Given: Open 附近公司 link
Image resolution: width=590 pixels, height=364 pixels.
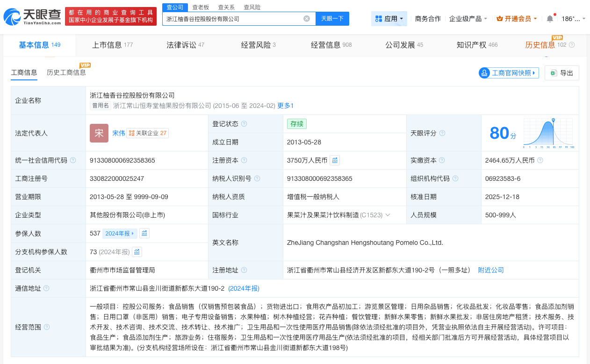Looking at the screenshot, I should pos(491,270).
